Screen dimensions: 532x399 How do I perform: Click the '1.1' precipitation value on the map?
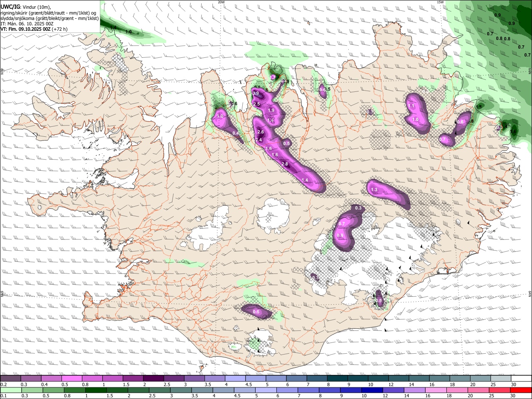pyautogui.click(x=411, y=106)
